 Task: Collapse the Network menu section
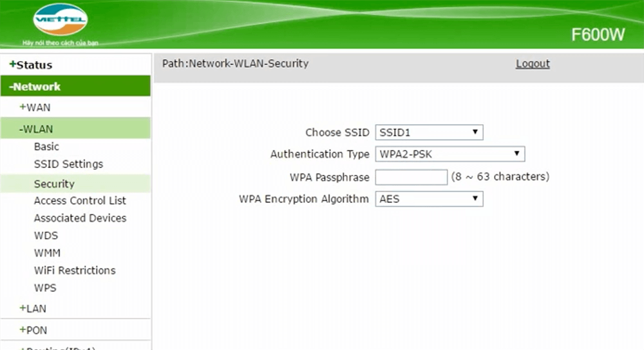click(37, 87)
